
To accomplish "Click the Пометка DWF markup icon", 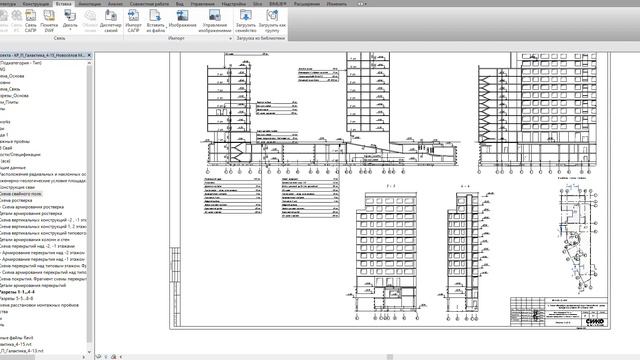I will [49, 20].
